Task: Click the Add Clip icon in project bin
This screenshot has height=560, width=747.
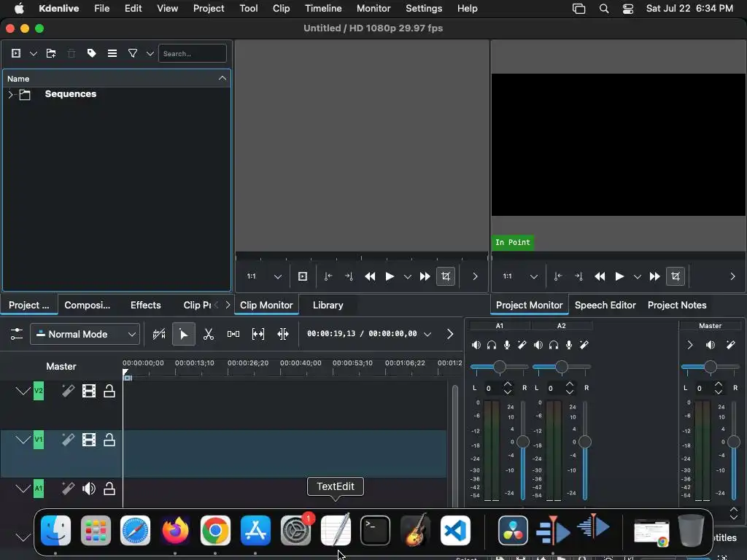Action: click(16, 53)
